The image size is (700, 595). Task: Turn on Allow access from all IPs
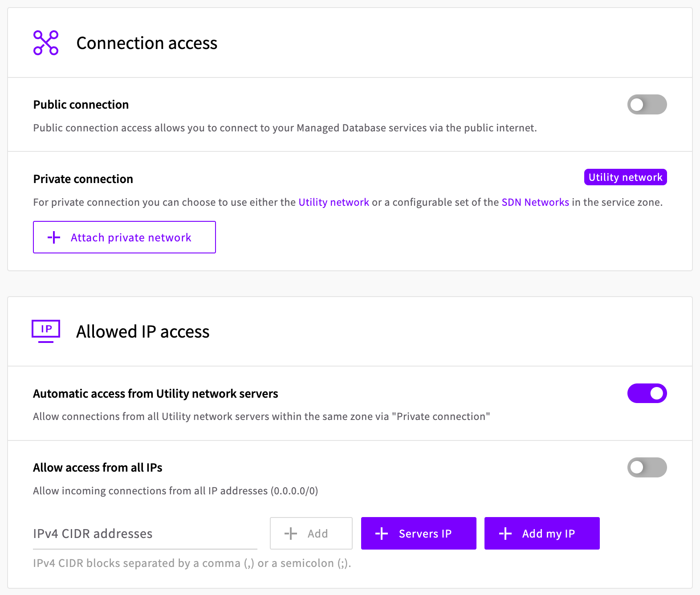tap(647, 468)
